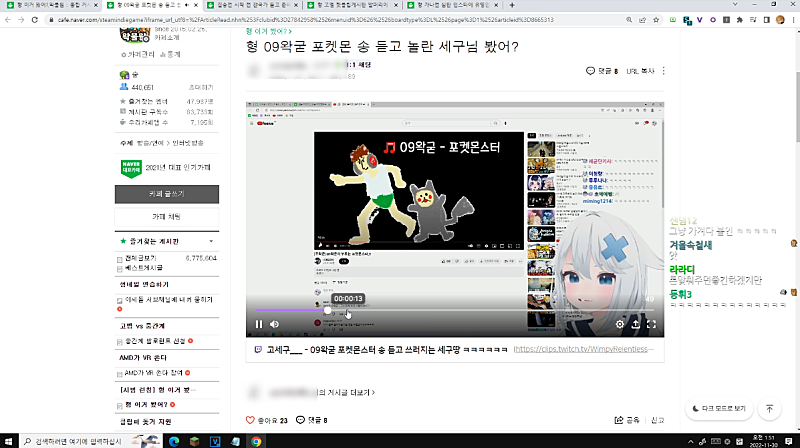The width and height of the screenshot is (800, 448).
Task: Mute the clip volume speaker icon
Action: pyautogui.click(x=274, y=324)
